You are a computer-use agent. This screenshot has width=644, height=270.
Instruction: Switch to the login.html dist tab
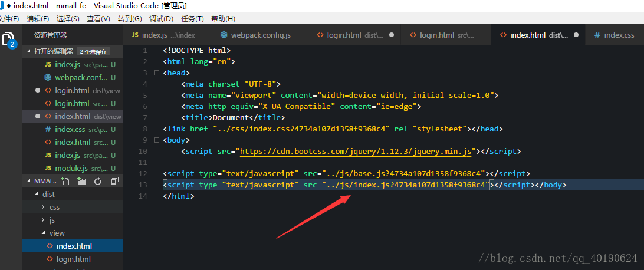pyautogui.click(x=354, y=35)
